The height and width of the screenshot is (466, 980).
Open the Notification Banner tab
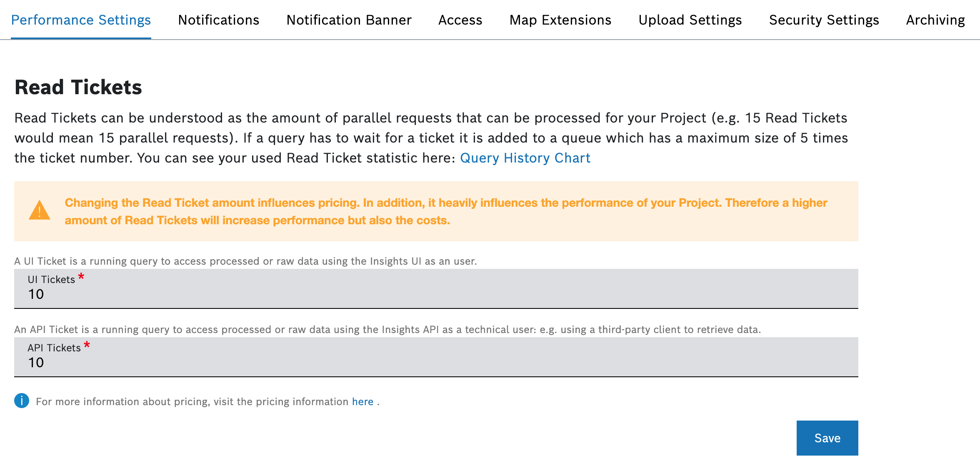pyautogui.click(x=349, y=20)
